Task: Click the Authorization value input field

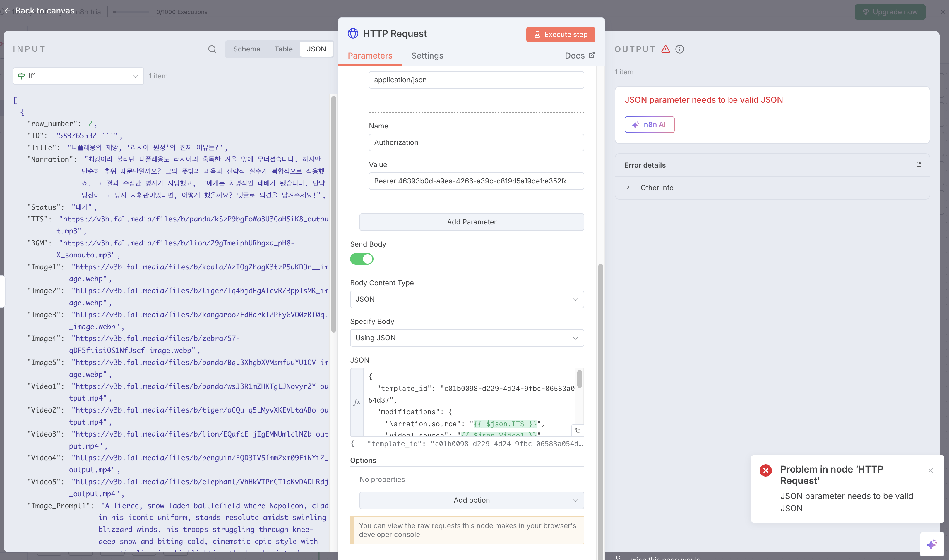Action: (476, 181)
